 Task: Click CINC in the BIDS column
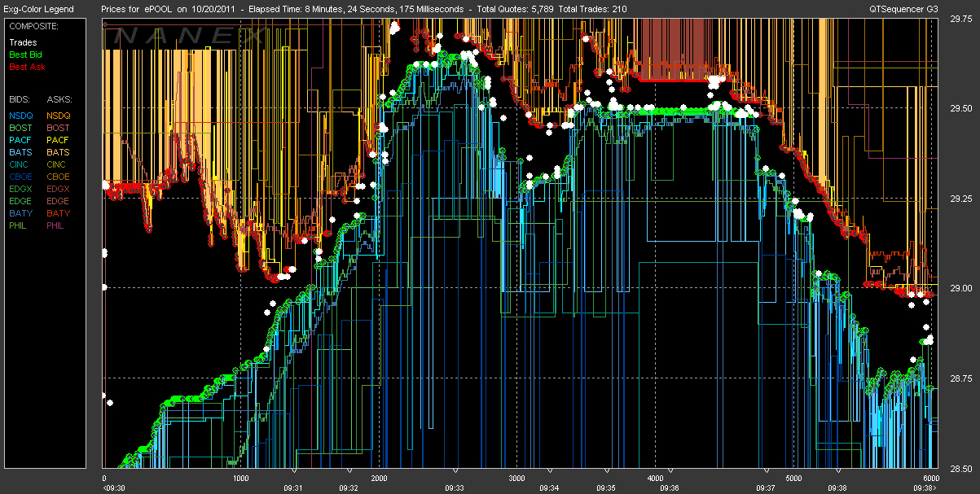click(x=20, y=164)
